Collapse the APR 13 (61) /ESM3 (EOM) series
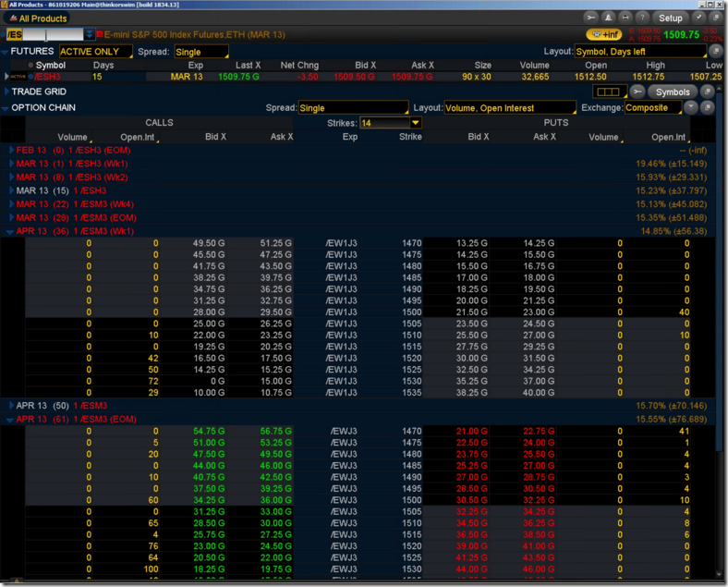The width and height of the screenshot is (728, 587). [x=11, y=420]
